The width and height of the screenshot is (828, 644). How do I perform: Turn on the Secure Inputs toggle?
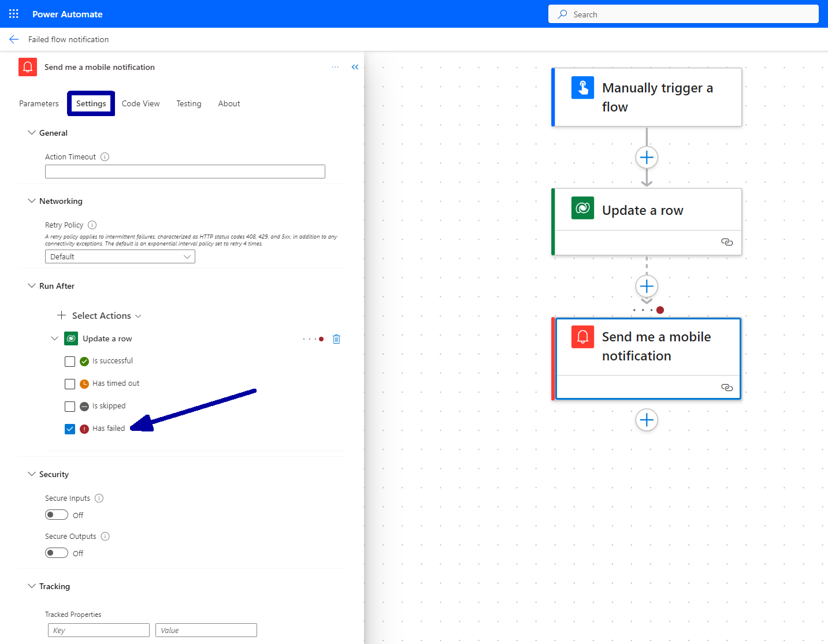[57, 515]
